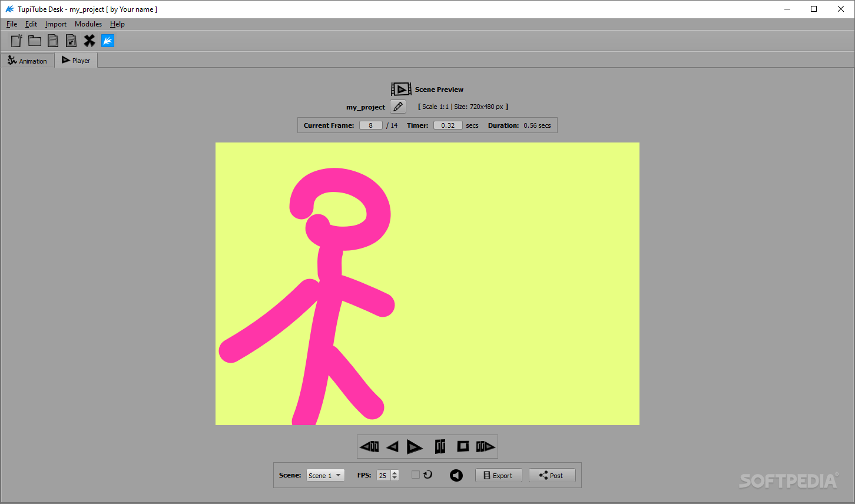
Task: Play the animation in reverse
Action: (392, 447)
